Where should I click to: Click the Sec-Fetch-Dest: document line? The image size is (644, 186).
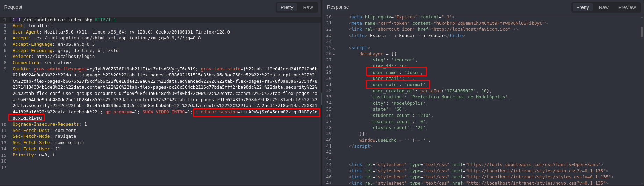(x=44, y=131)
